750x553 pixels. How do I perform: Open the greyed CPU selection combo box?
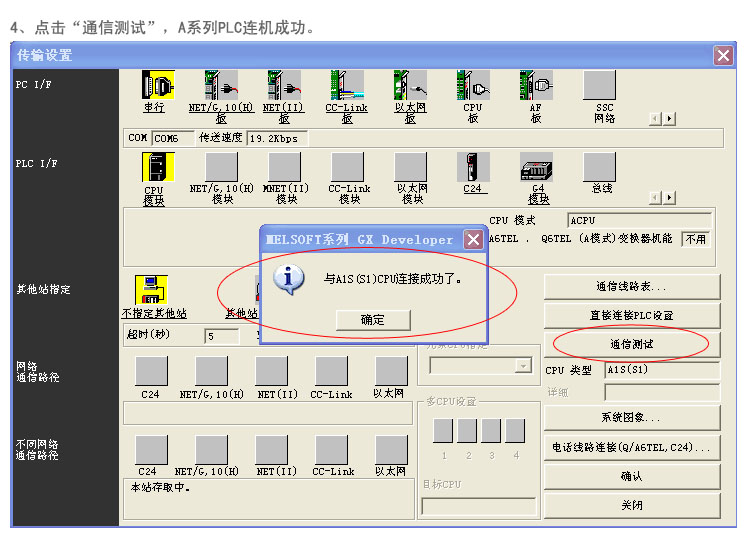point(480,366)
